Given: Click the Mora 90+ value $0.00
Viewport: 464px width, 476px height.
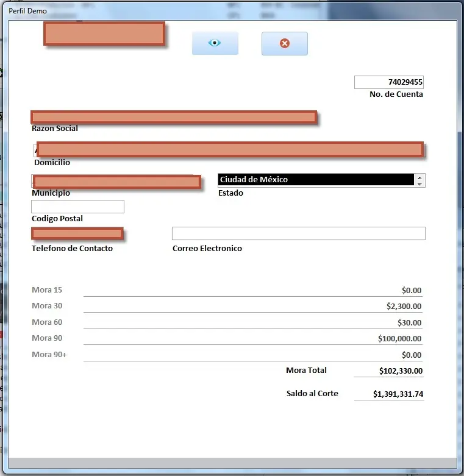Looking at the screenshot, I should [412, 355].
